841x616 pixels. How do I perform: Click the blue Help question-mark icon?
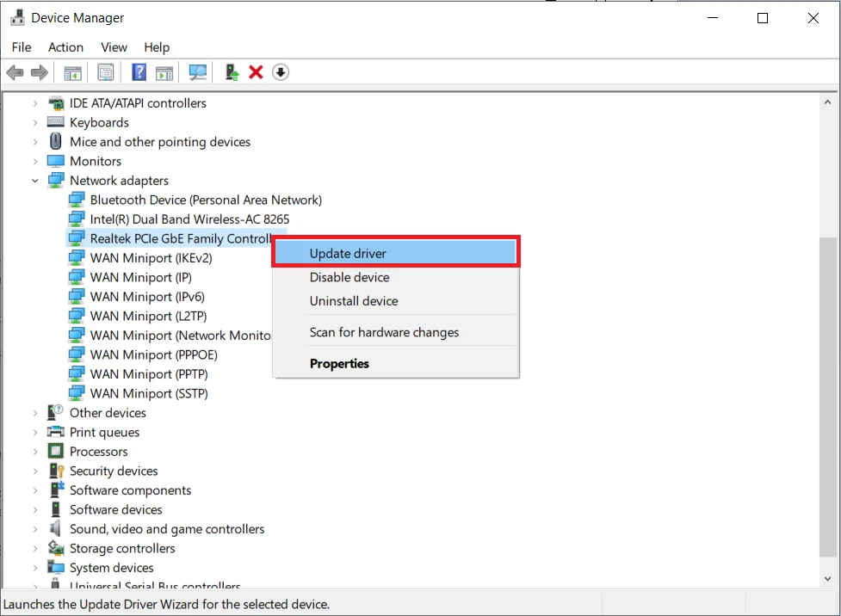(x=139, y=72)
